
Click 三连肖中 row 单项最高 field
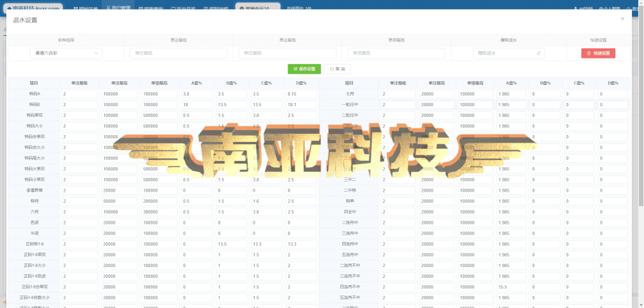(x=475, y=233)
